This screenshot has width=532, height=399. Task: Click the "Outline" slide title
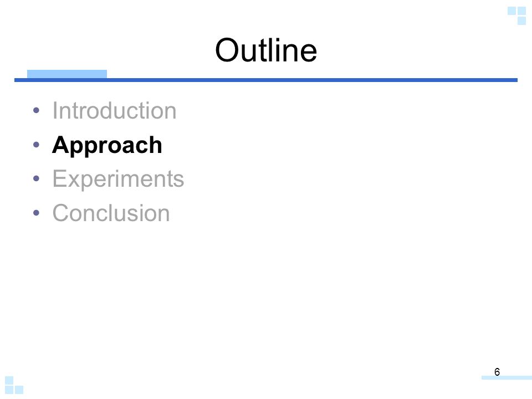266,50
